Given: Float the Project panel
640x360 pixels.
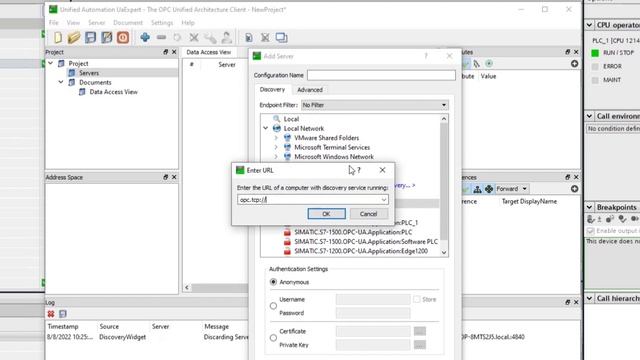Looking at the screenshot, I should coord(166,52).
